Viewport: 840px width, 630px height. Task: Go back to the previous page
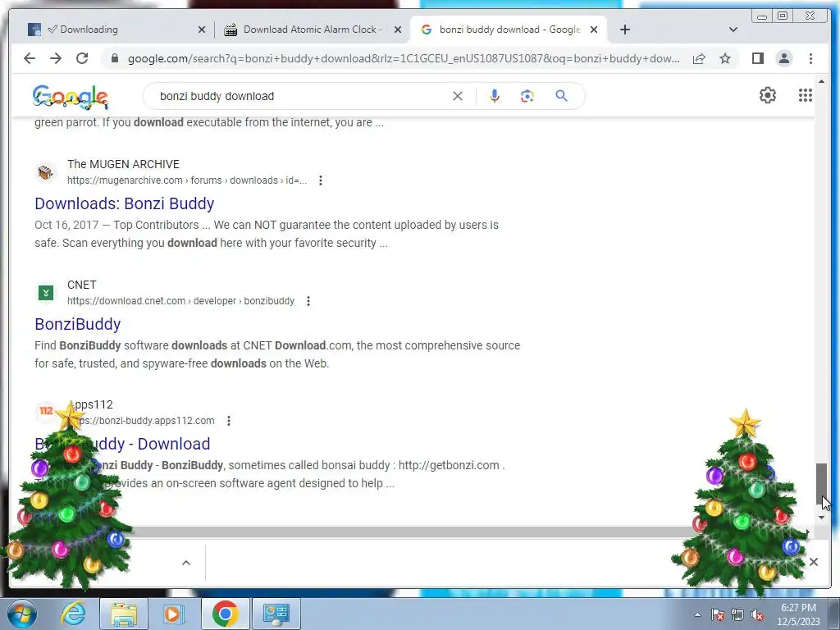click(x=30, y=58)
